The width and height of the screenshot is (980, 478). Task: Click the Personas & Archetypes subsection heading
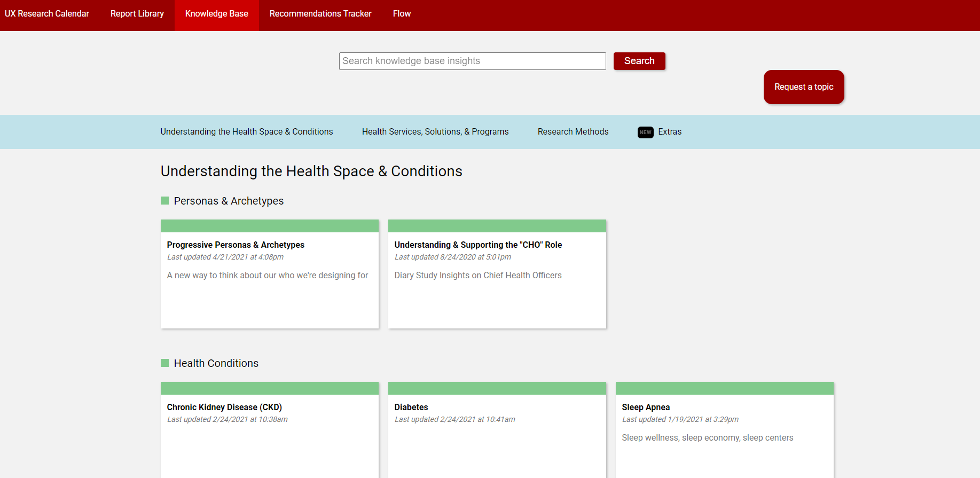click(x=229, y=201)
